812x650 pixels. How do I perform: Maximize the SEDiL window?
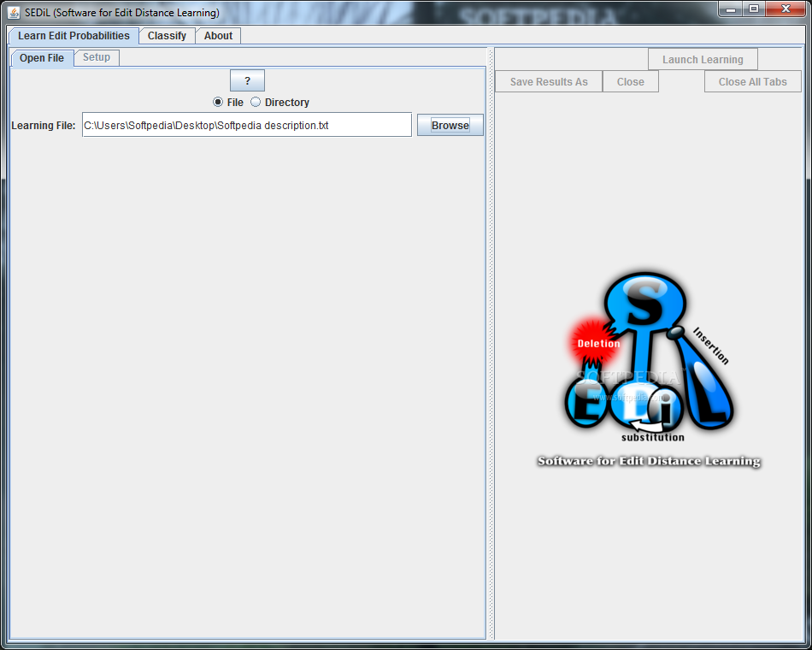pos(754,9)
